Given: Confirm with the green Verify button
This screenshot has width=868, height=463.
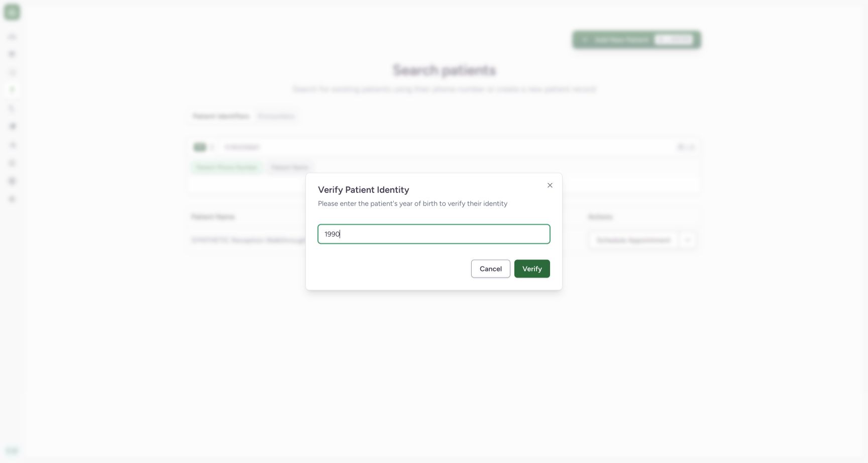Looking at the screenshot, I should [532, 269].
